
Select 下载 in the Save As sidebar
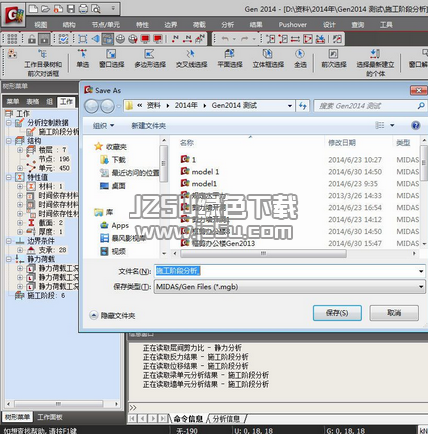pyautogui.click(x=113, y=160)
